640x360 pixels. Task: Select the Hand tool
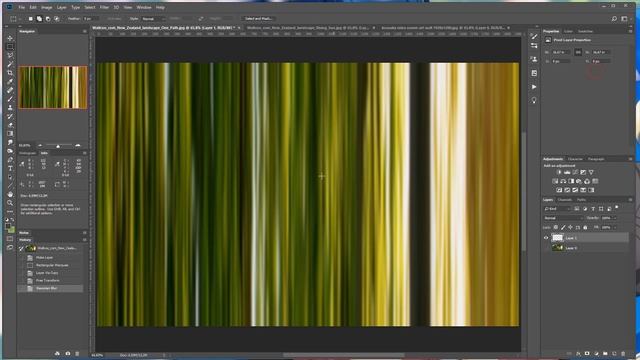pos(10,194)
